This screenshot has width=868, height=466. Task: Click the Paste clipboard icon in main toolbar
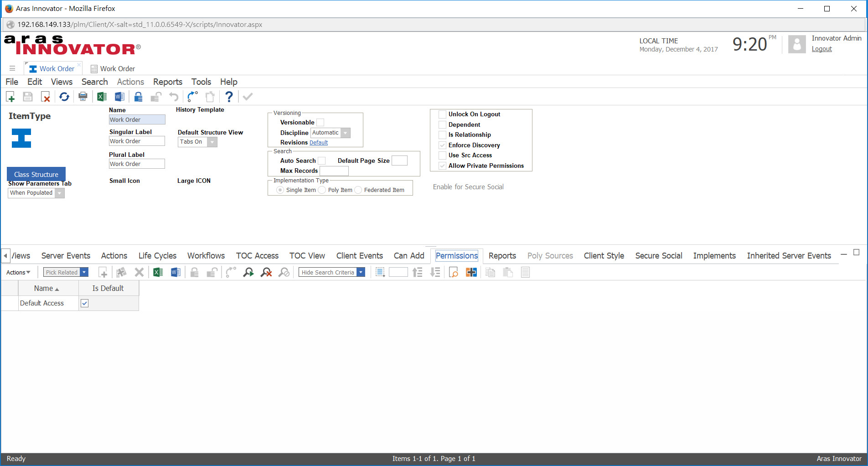point(210,97)
